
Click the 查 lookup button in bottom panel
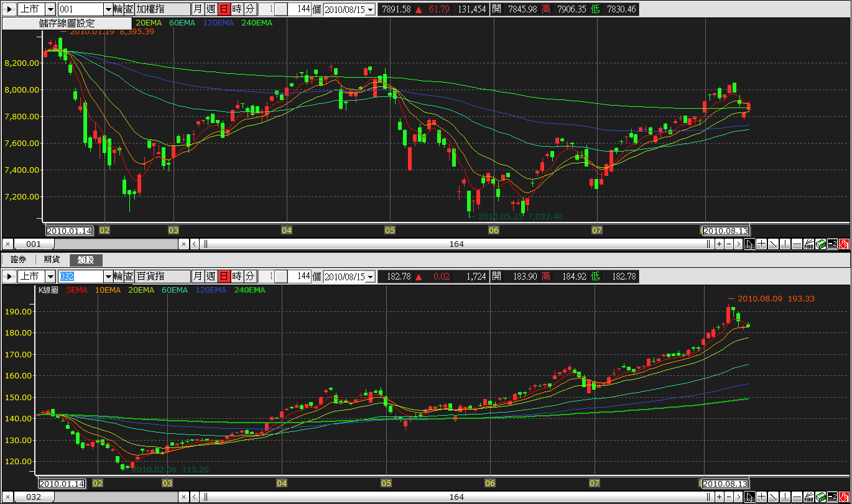[x=128, y=277]
